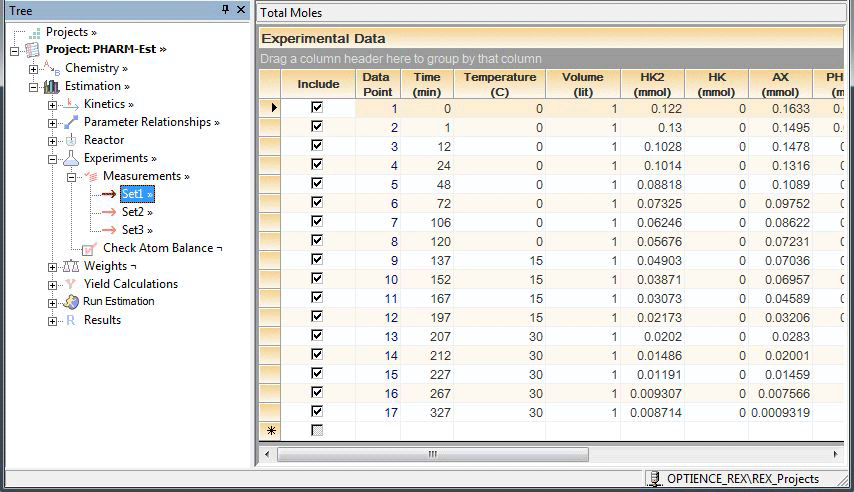The height and width of the screenshot is (492, 854).
Task: Click the Set3 arrow icon
Action: click(x=109, y=230)
